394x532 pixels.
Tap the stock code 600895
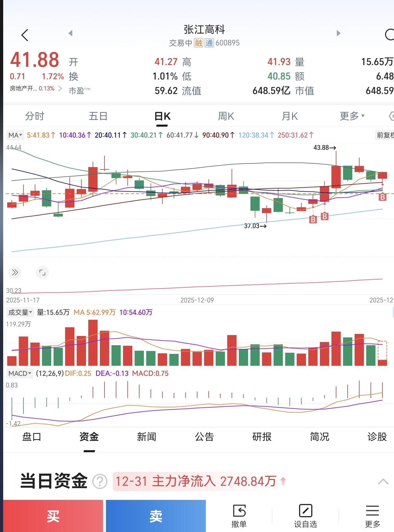(228, 43)
